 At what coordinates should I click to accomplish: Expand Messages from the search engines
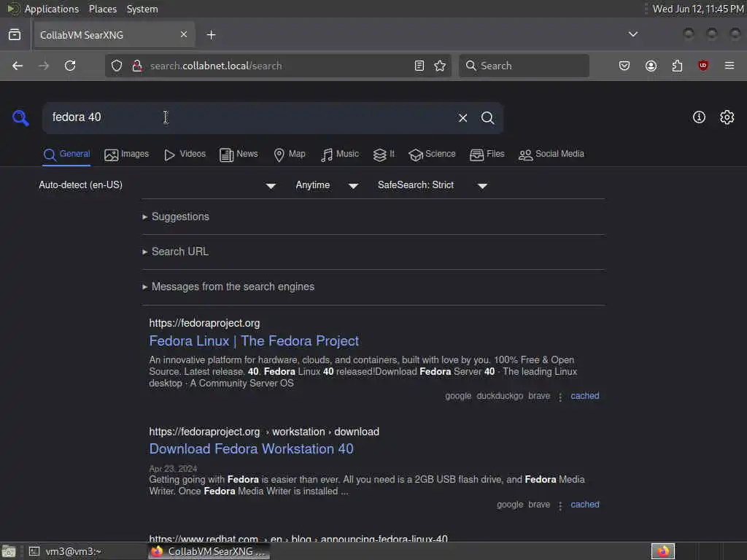pos(228,287)
